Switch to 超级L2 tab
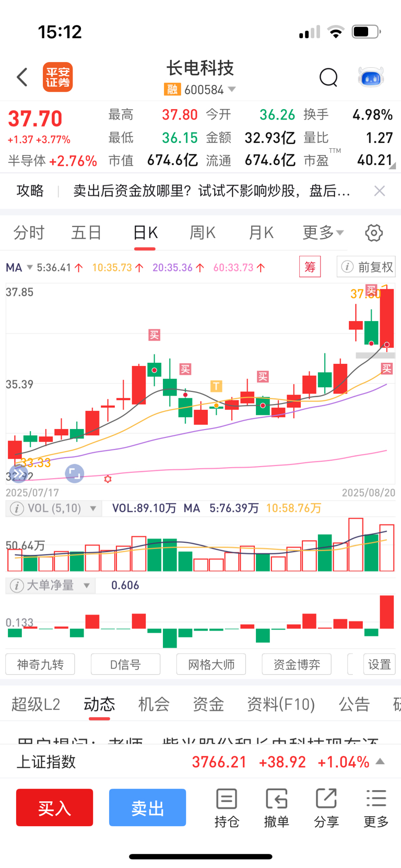The width and height of the screenshot is (401, 868). 36,705
